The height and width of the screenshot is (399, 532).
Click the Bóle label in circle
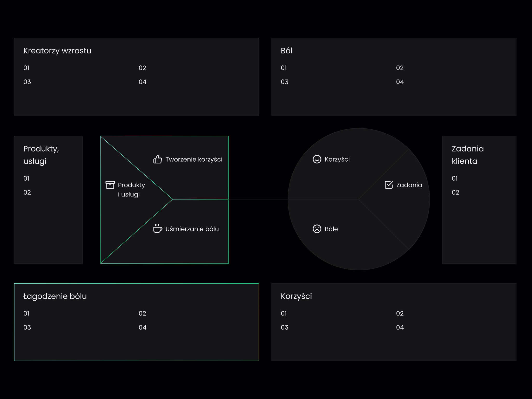tap(331, 229)
